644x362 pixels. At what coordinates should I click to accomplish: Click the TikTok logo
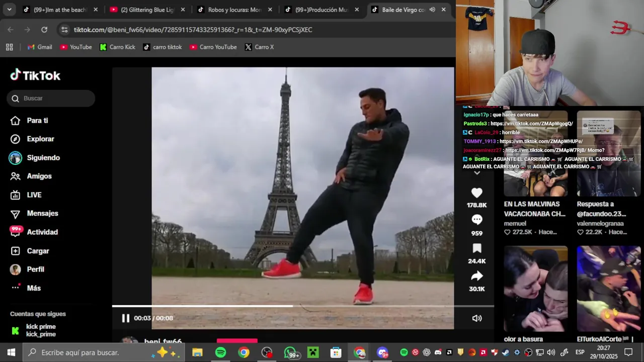(35, 75)
